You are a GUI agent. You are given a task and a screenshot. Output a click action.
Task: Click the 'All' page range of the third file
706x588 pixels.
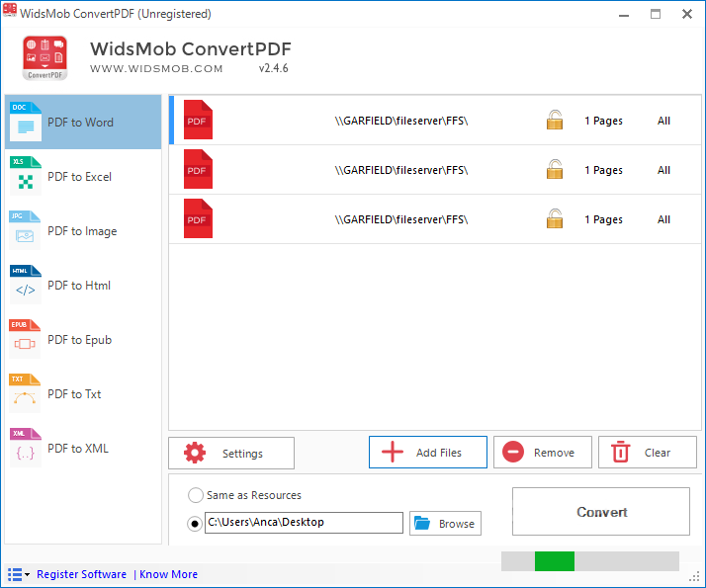[x=663, y=219]
